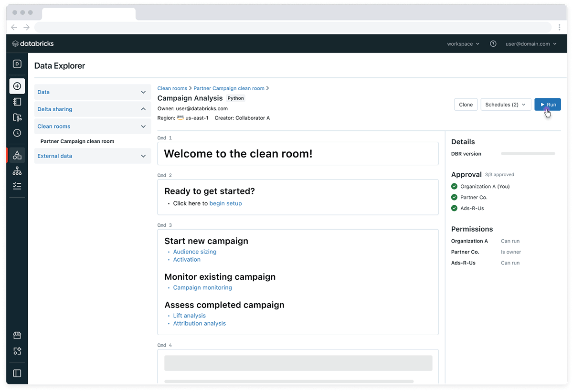Click the browser menu three-dots icon
573x392 pixels.
[x=559, y=27]
